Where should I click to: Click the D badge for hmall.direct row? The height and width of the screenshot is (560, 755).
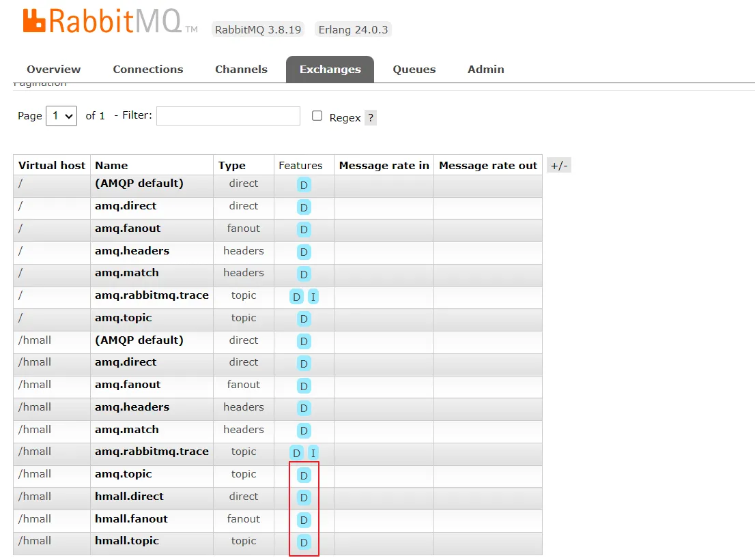pyautogui.click(x=304, y=497)
